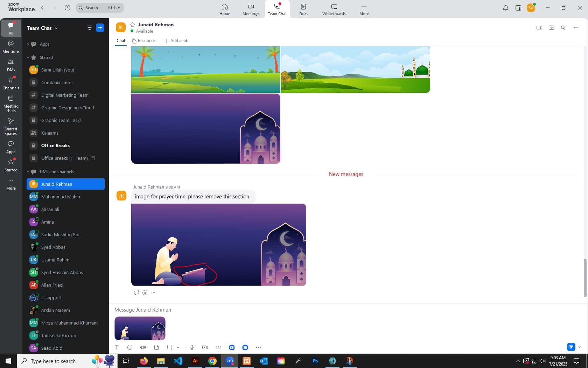This screenshot has height=368, width=588.
Task: Go to the Whiteboards tab
Action: pyautogui.click(x=334, y=9)
